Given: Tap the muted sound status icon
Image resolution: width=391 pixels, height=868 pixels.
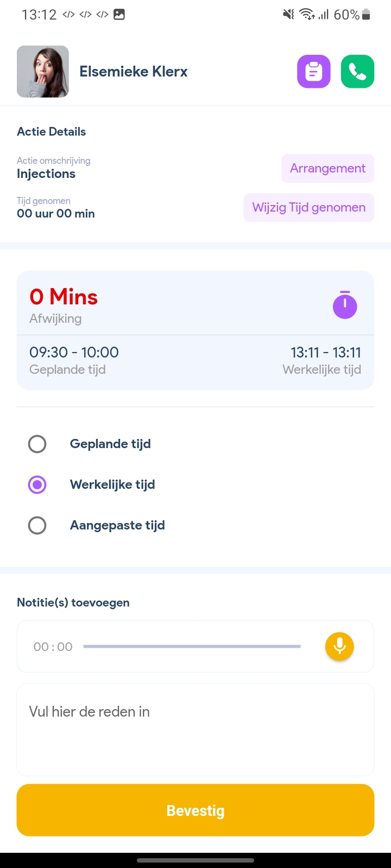Looking at the screenshot, I should coord(288,15).
